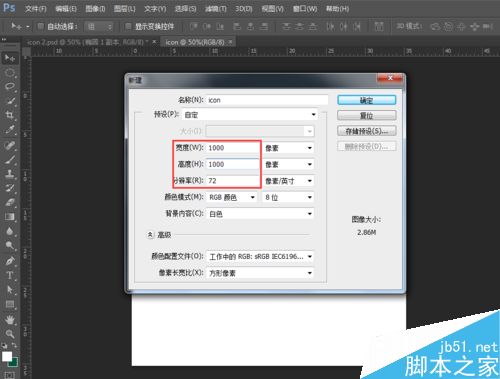Open the 背景内容 白色 dropdown

260,214
